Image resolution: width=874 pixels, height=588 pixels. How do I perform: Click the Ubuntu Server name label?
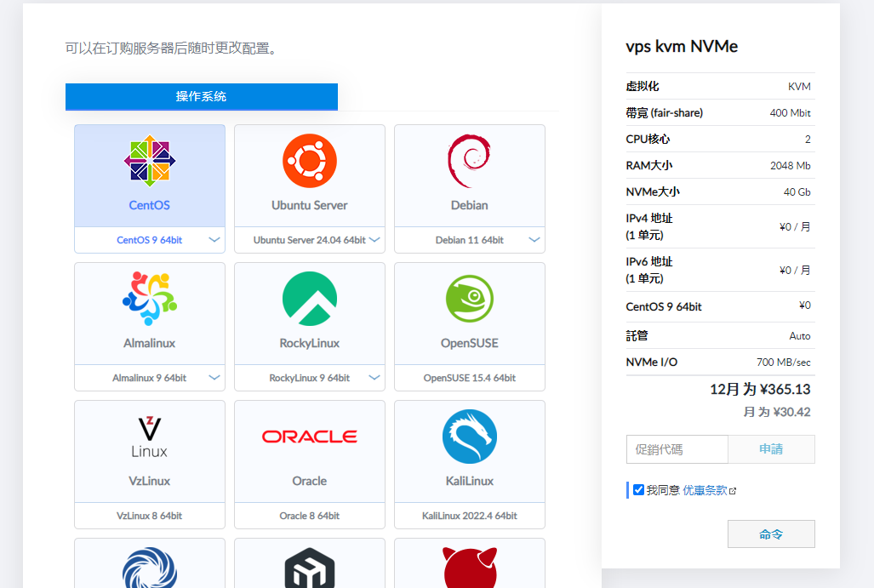pyautogui.click(x=310, y=205)
